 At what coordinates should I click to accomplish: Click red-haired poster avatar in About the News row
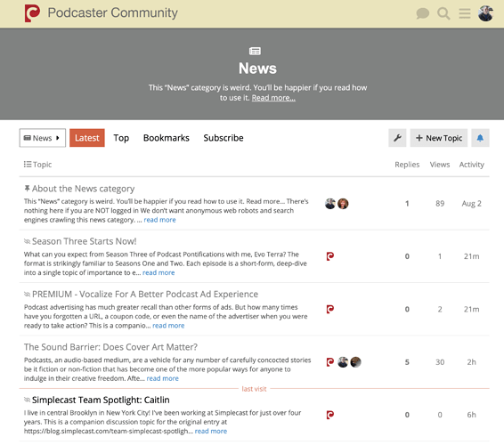343,204
